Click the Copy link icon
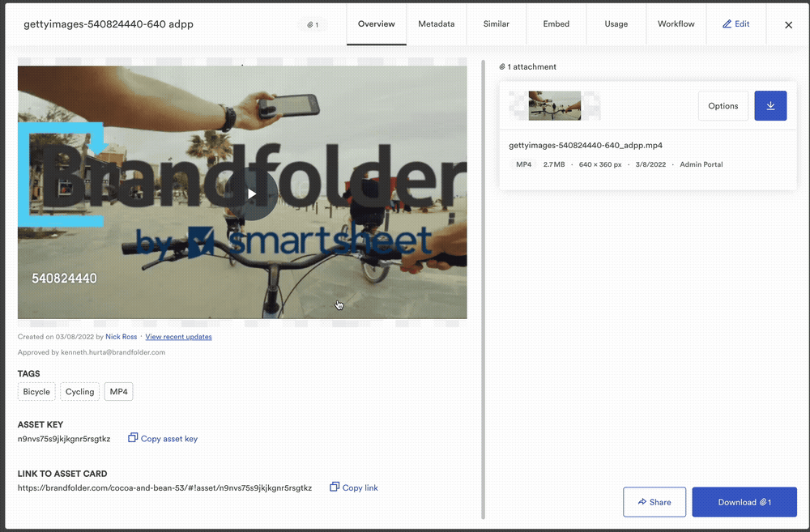Image resolution: width=810 pixels, height=532 pixels. 334,487
